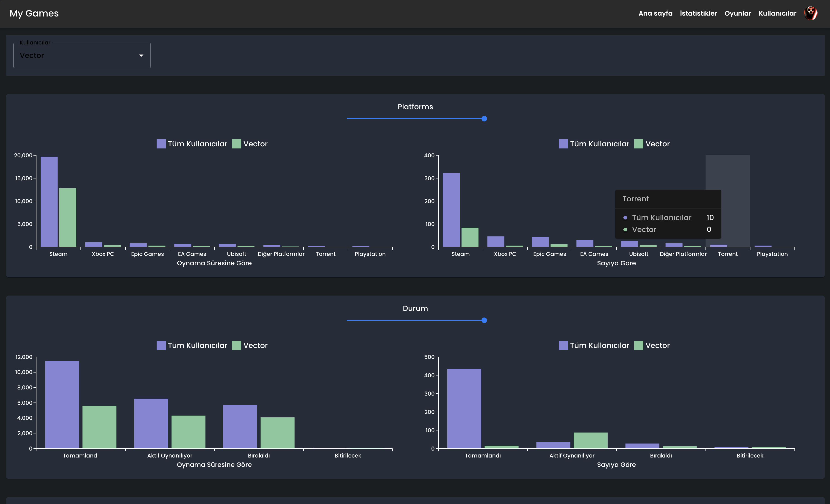Open the user avatar menu
Screen dimensions: 830x504
811,14
